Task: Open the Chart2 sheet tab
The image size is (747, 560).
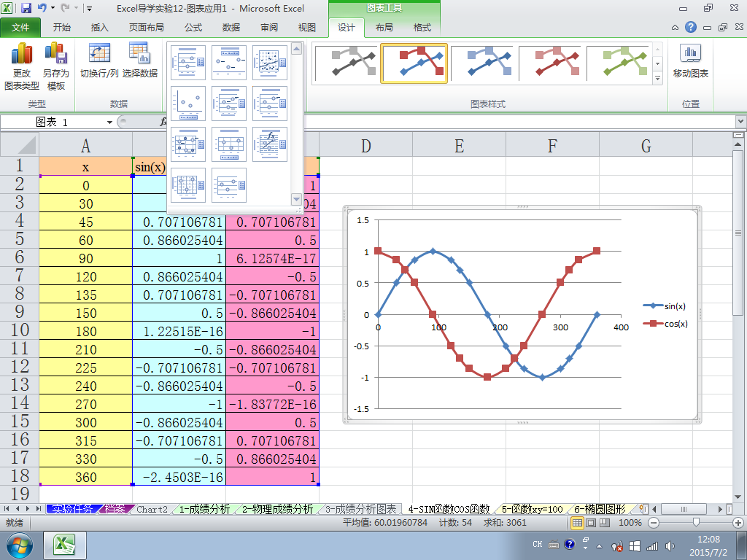Action: 152,509
